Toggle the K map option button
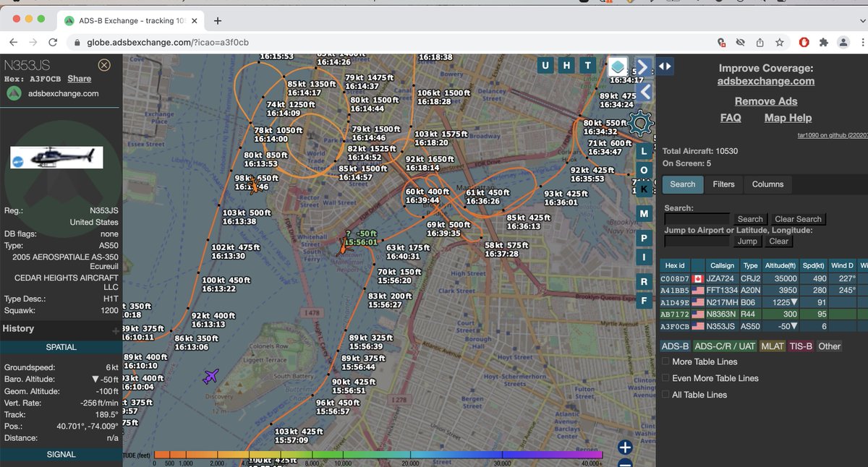Viewport: 868px width, 467px height. (644, 189)
